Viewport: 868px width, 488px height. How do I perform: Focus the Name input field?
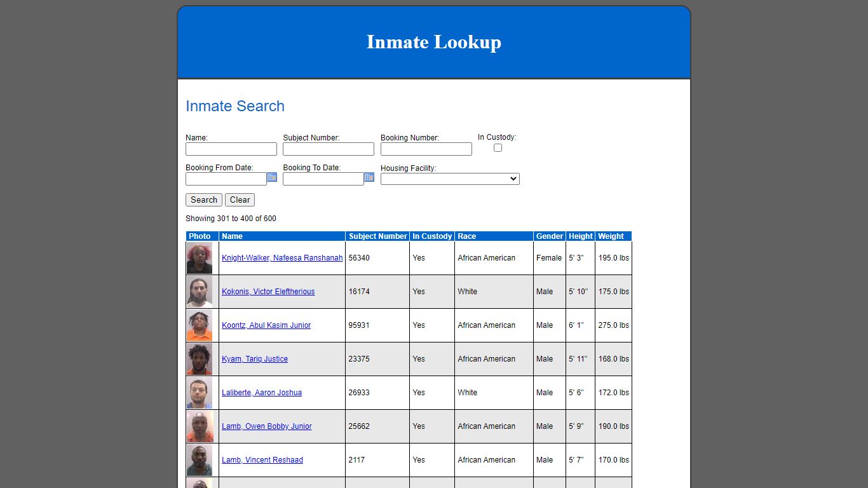click(x=231, y=149)
